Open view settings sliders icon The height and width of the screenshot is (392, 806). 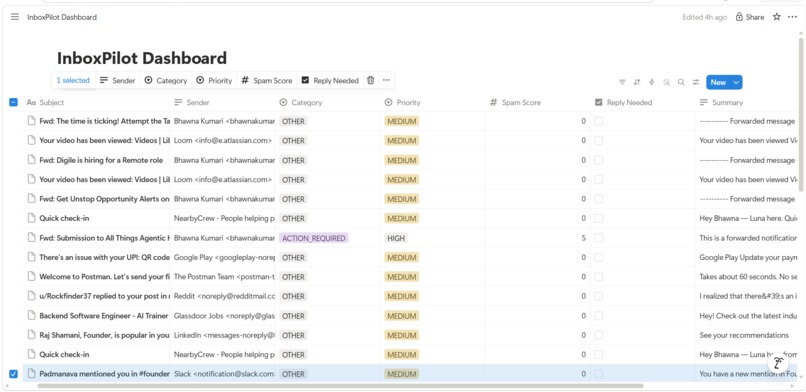coord(696,82)
